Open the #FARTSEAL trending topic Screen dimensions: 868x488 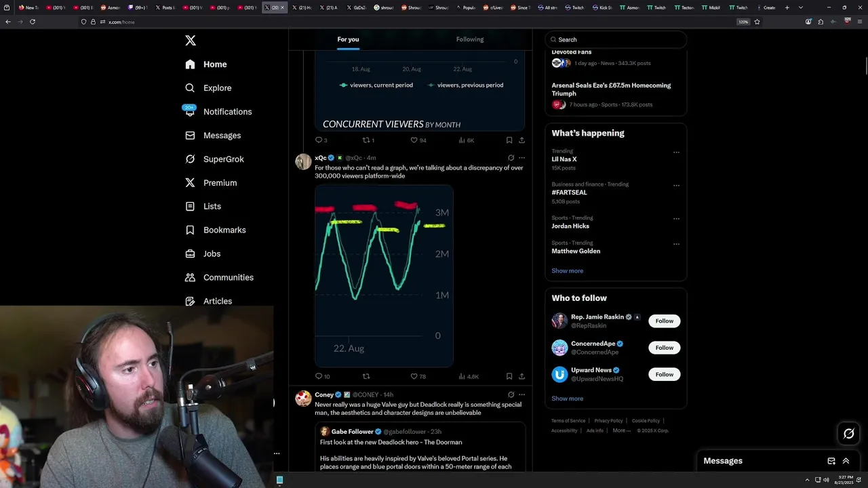pos(616,192)
